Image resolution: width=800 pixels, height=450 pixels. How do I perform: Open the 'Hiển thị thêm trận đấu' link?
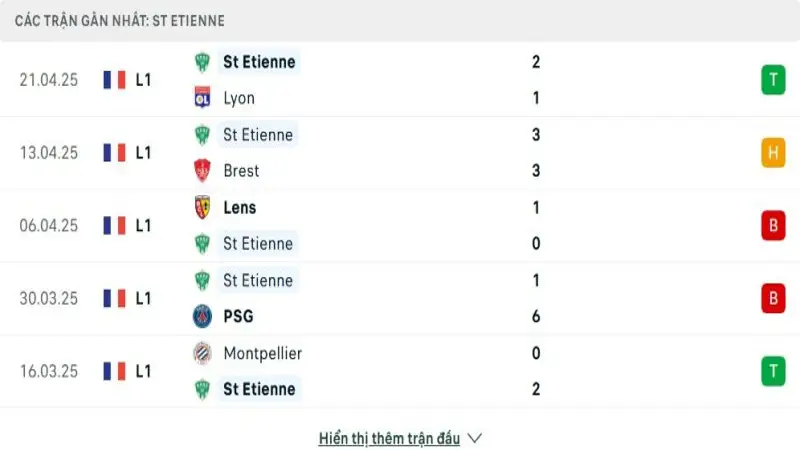coord(389,438)
